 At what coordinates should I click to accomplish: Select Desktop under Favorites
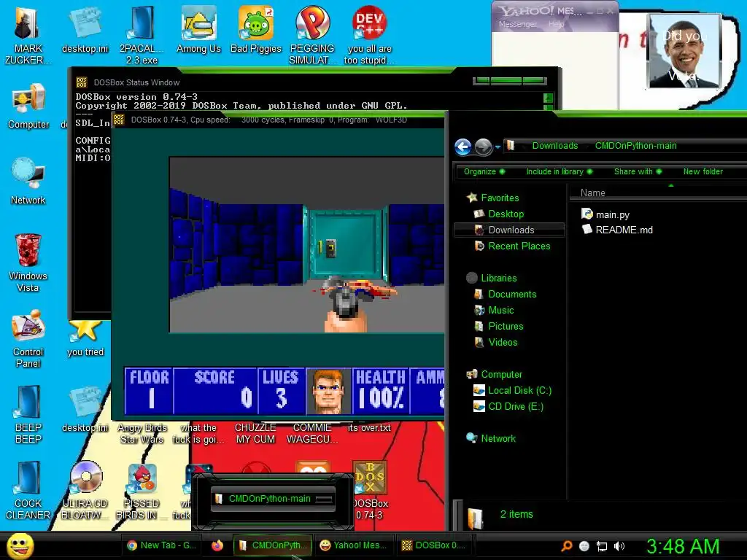499,214
